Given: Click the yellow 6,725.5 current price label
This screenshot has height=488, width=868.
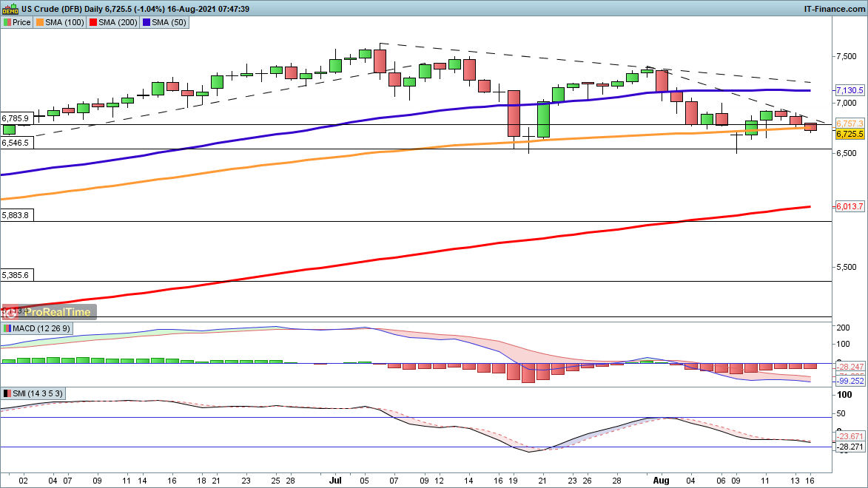Looking at the screenshot, I should pos(850,134).
